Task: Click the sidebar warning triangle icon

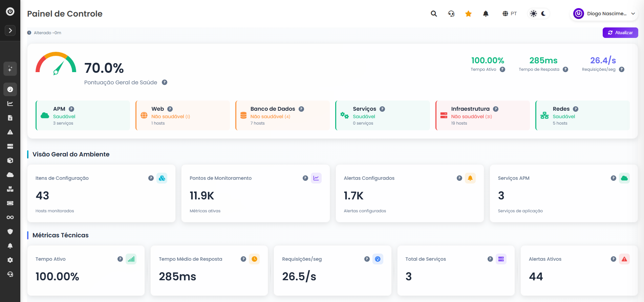Action: [x=10, y=132]
